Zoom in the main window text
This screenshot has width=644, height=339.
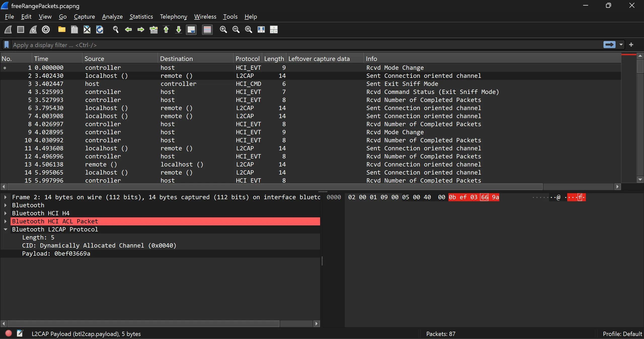223,30
